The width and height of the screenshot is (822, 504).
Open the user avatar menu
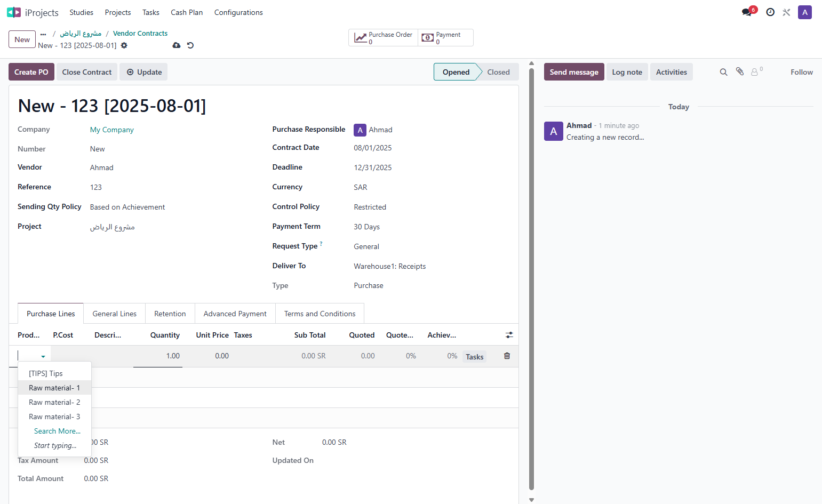[805, 12]
